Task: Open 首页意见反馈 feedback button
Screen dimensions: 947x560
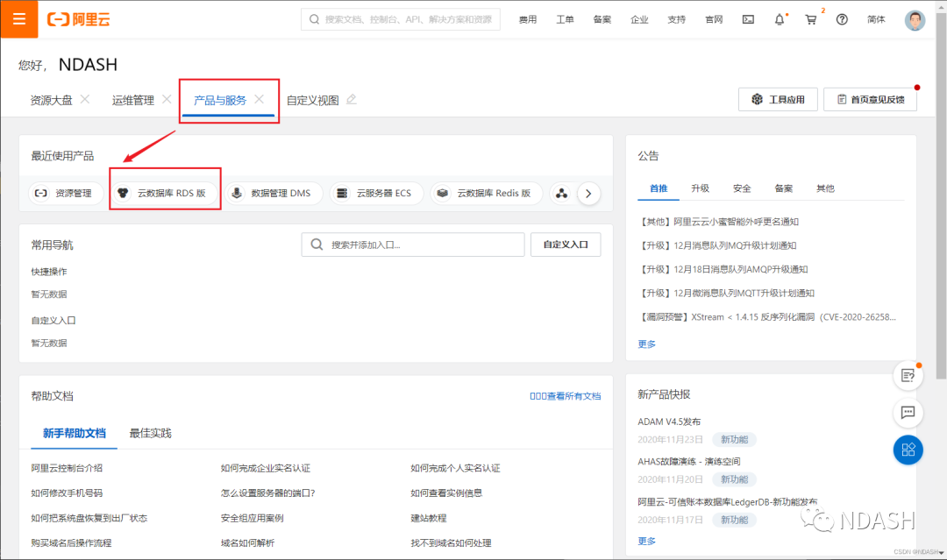Action: (870, 99)
